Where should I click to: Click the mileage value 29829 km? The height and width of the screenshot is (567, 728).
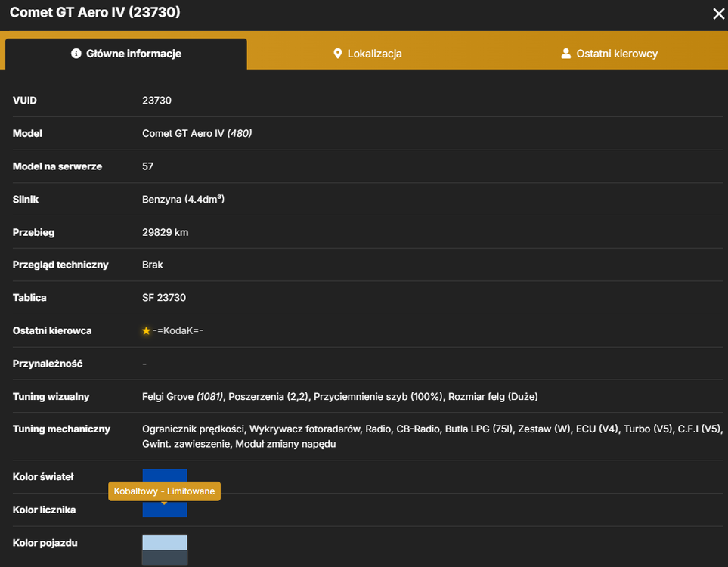pyautogui.click(x=166, y=232)
